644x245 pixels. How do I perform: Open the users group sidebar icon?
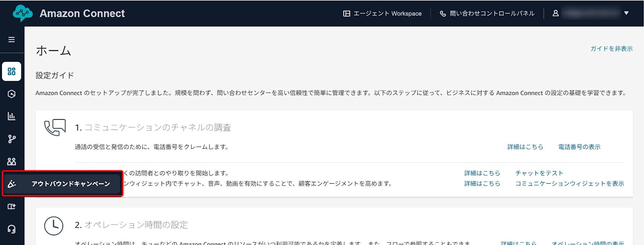pyautogui.click(x=12, y=161)
